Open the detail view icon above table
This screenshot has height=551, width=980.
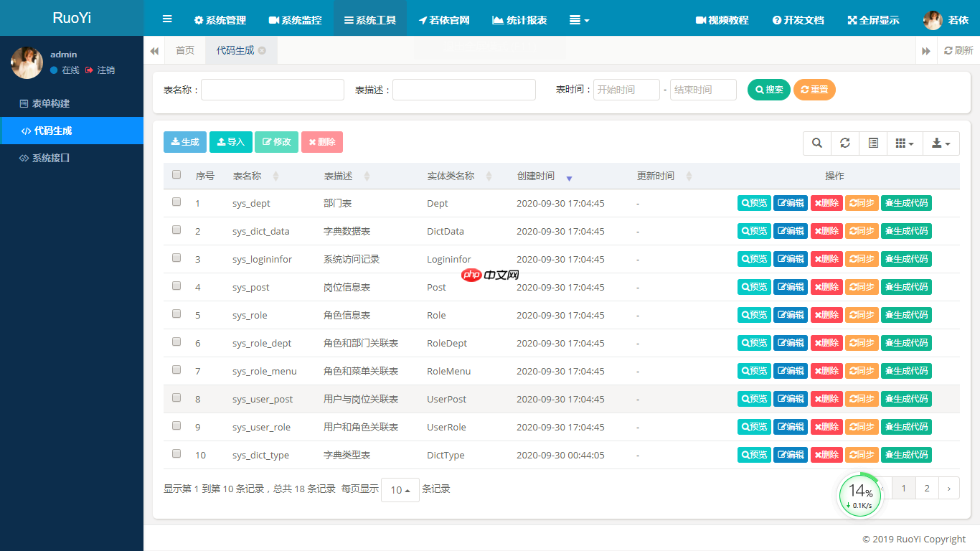point(873,143)
